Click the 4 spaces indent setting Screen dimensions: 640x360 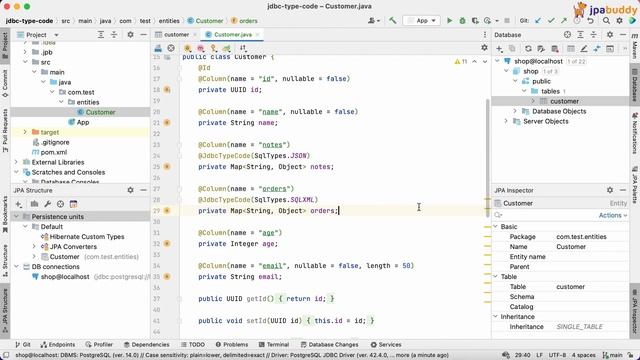click(x=583, y=355)
